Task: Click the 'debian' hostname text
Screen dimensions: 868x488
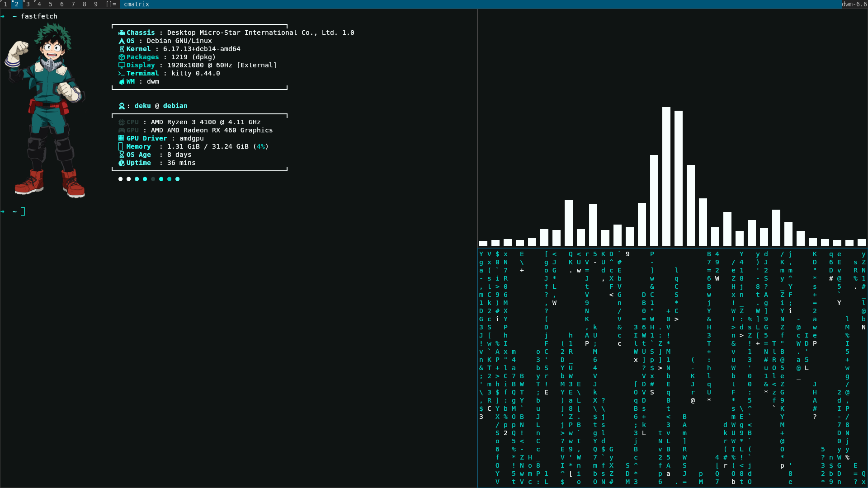Action: pyautogui.click(x=175, y=106)
